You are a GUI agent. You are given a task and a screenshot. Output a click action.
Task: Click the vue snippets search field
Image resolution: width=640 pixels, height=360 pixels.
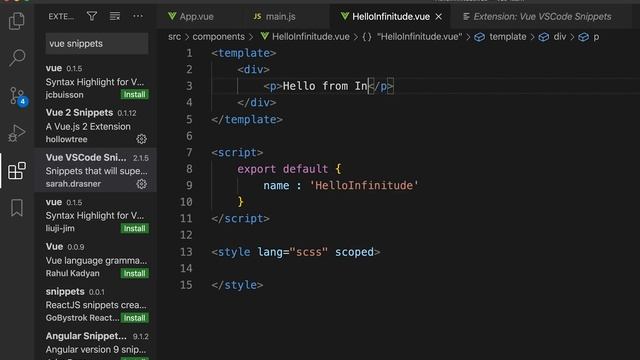(97, 43)
